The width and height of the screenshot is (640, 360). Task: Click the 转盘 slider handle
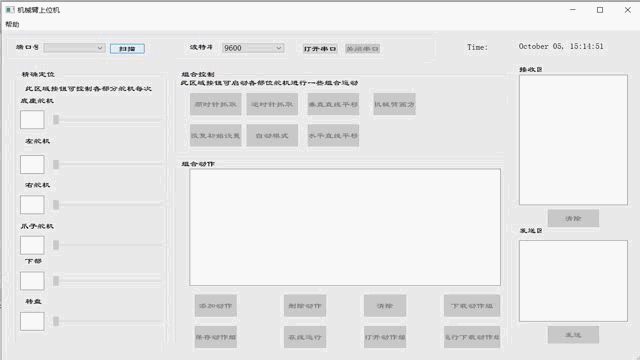(56, 321)
